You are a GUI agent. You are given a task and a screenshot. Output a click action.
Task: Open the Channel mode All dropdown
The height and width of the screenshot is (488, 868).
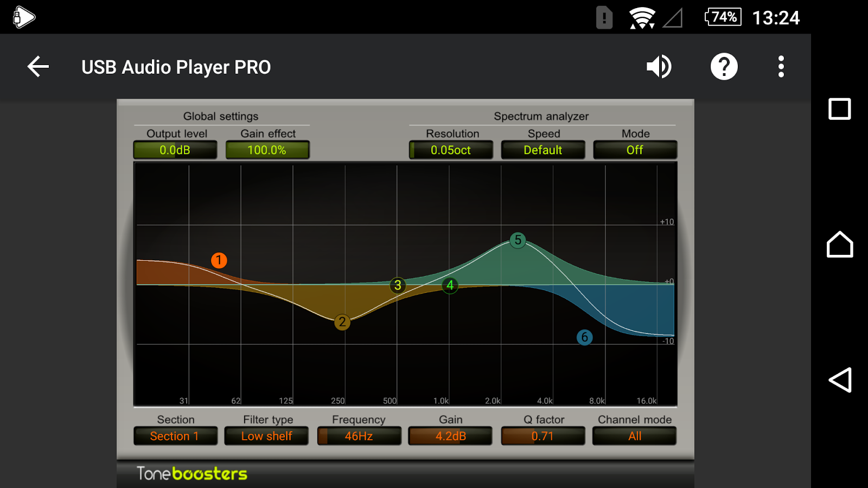click(x=635, y=436)
